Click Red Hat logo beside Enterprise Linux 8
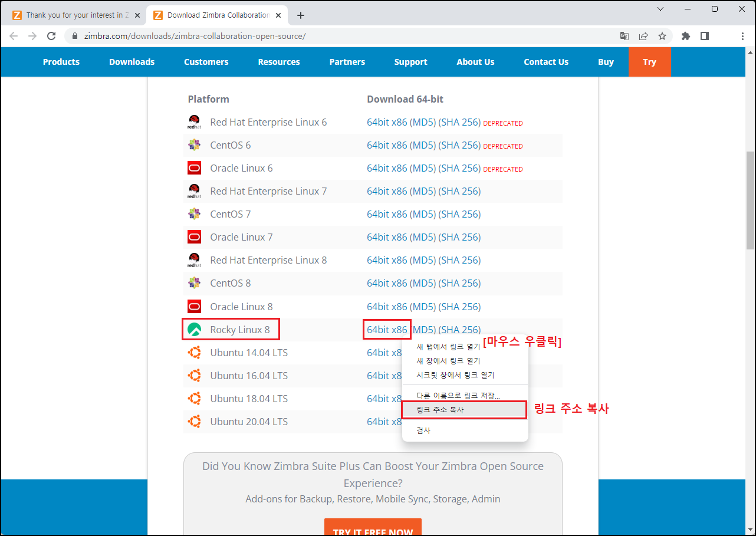The image size is (756, 536). coord(194,260)
